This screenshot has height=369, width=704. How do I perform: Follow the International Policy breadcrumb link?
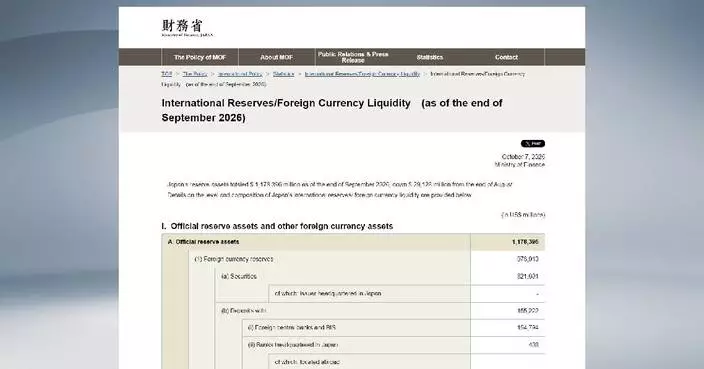coord(240,74)
